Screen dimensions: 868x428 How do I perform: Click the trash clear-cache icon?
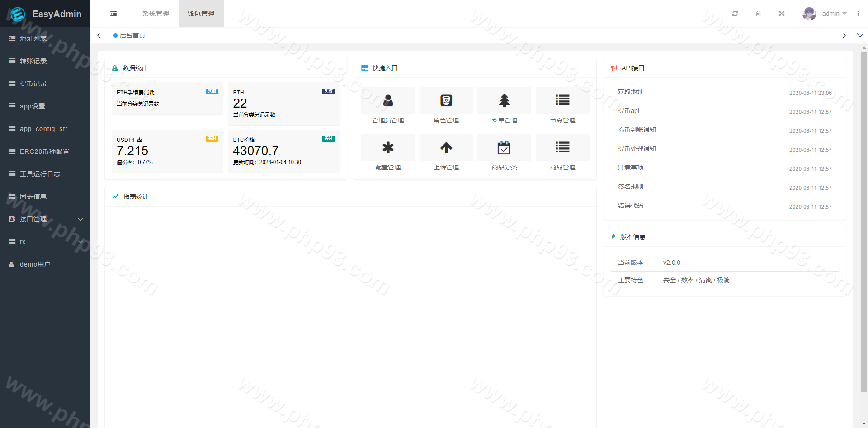pyautogui.click(x=758, y=14)
